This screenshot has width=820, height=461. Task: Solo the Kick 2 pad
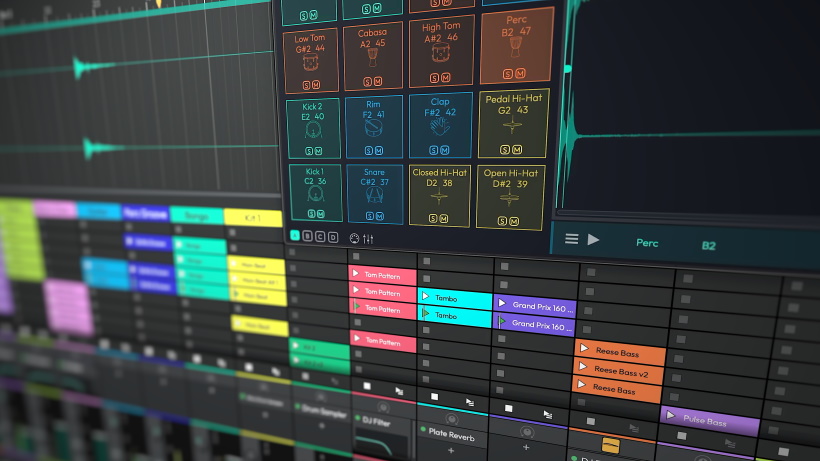pos(309,151)
